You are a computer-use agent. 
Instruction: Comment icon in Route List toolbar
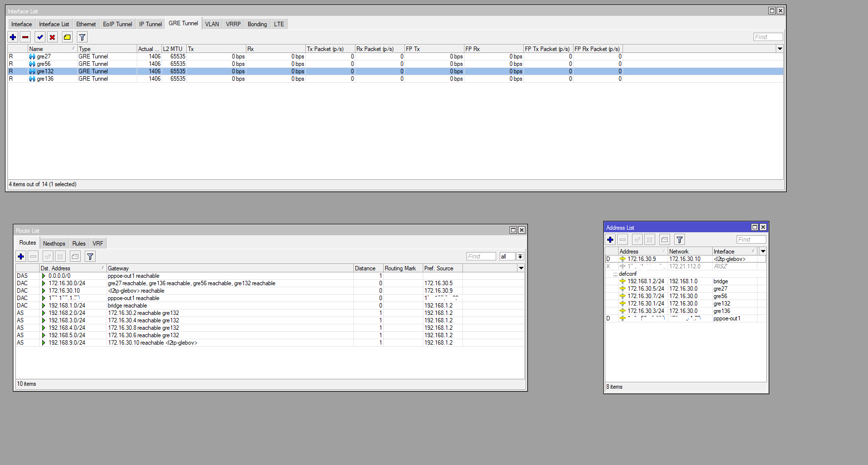click(x=75, y=257)
